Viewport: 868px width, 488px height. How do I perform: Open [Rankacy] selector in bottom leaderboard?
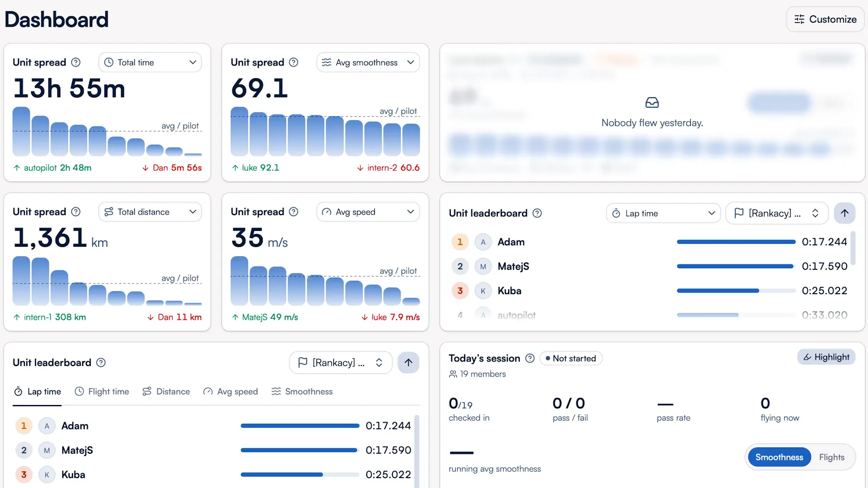point(340,362)
